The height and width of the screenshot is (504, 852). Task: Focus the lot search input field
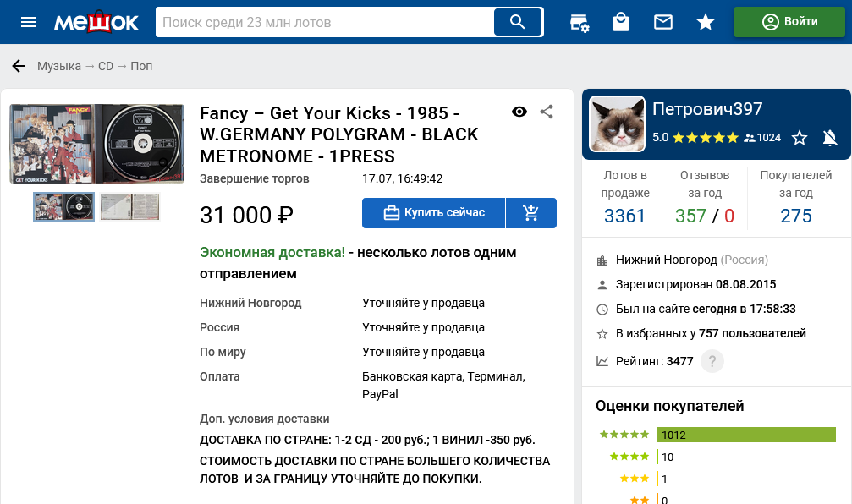tap(325, 22)
